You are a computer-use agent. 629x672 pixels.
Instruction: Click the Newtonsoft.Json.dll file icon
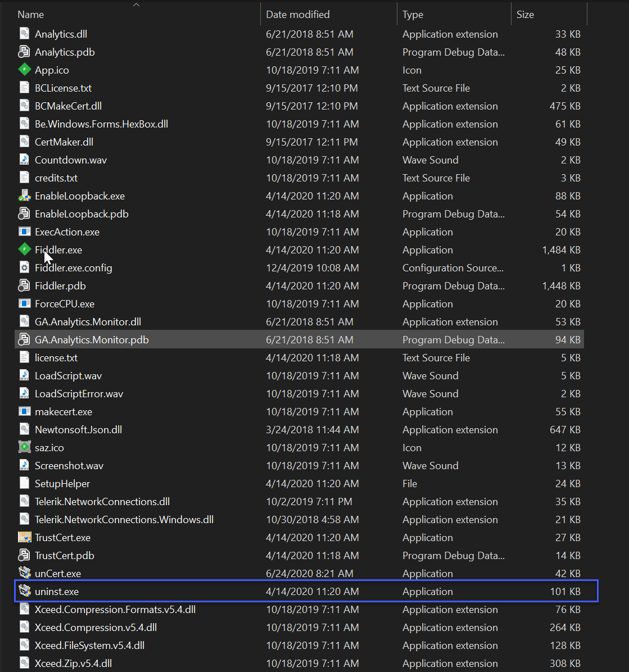click(24, 429)
